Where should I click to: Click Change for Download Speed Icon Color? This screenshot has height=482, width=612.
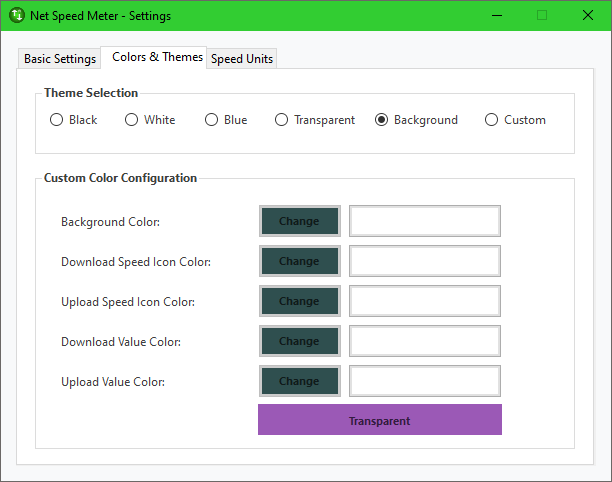(299, 261)
